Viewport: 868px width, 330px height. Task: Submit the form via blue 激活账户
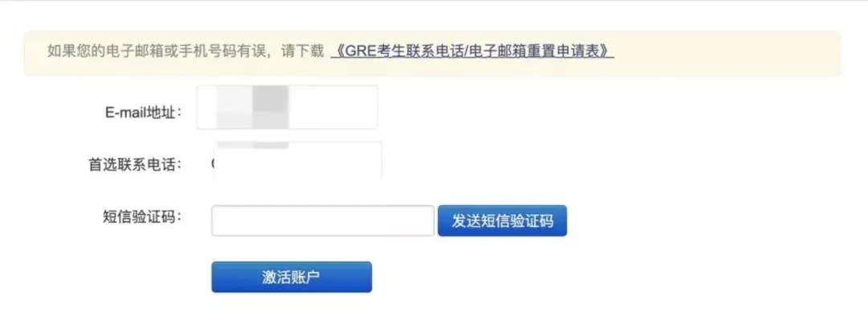(292, 277)
